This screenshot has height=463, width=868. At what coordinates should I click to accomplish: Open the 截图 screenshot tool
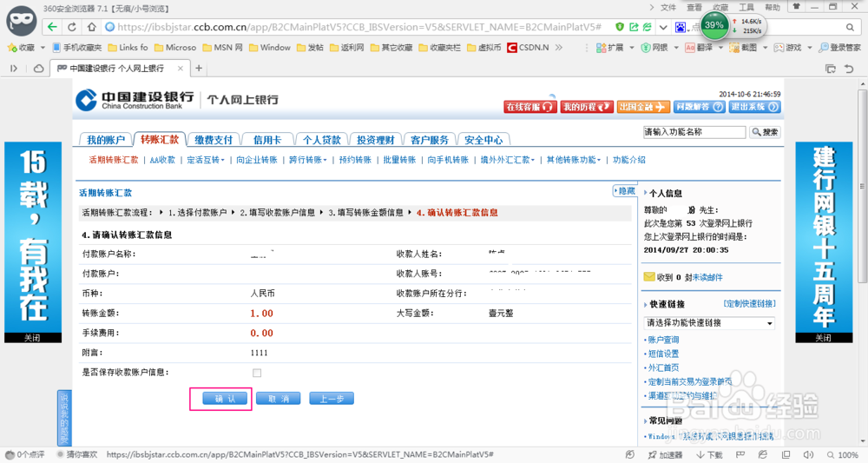[x=744, y=48]
